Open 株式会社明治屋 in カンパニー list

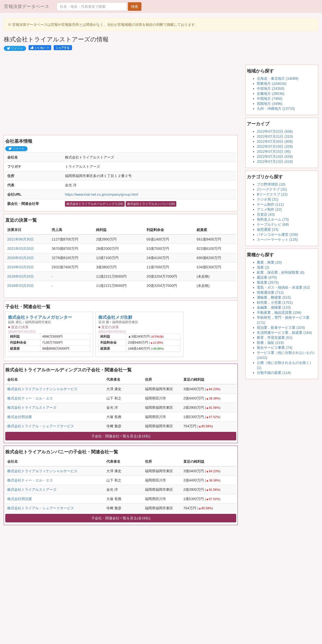(20, 499)
